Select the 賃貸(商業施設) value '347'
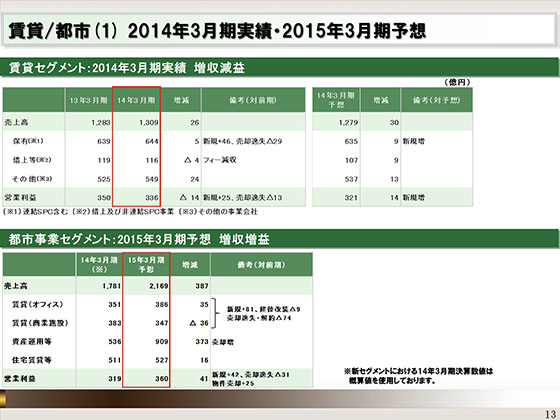Viewport: 560px width, 420px height. (x=162, y=323)
